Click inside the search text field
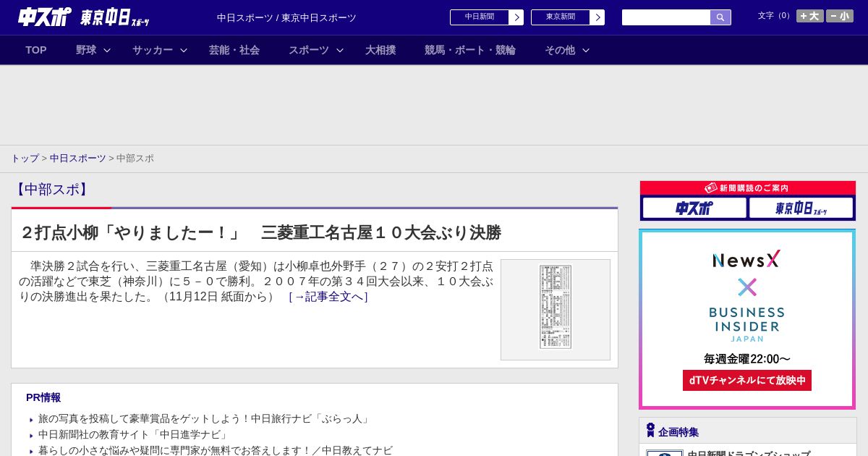Image resolution: width=868 pixels, height=456 pixels. click(665, 17)
